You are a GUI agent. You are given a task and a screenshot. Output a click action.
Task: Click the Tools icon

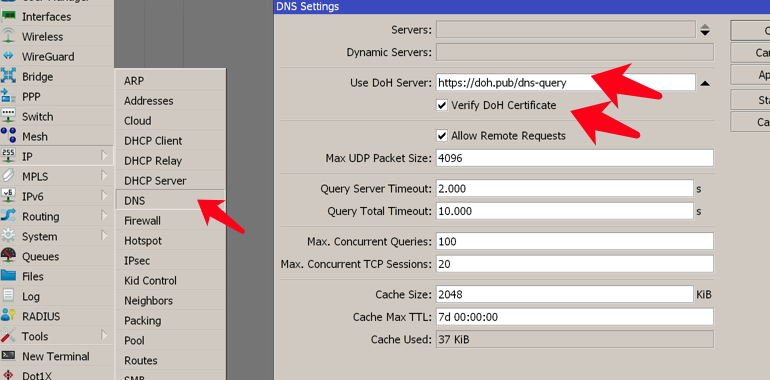pyautogui.click(x=8, y=336)
